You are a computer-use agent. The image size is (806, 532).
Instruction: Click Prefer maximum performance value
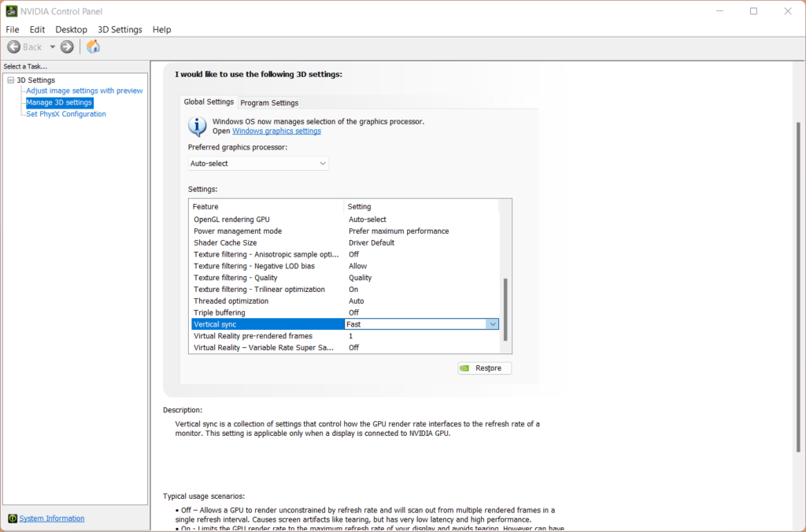(x=399, y=231)
